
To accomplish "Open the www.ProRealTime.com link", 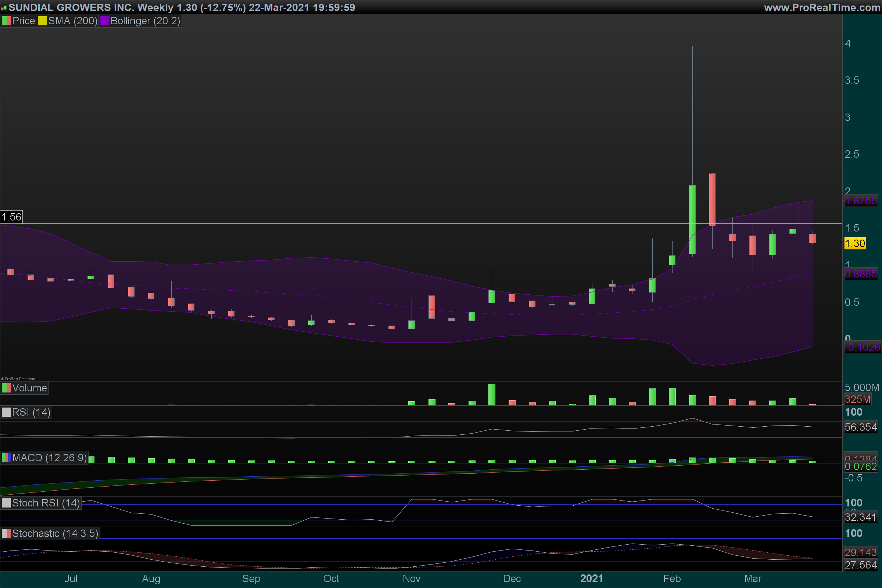I will tap(822, 7).
